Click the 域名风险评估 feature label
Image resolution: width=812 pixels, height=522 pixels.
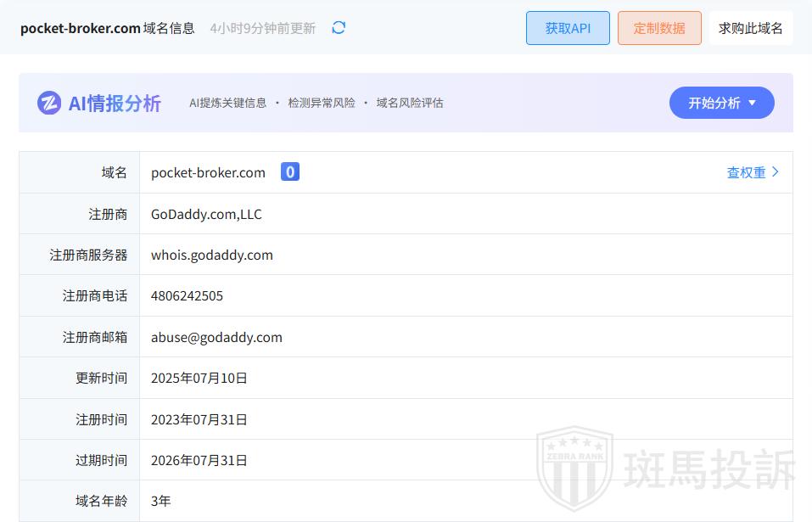[x=410, y=103]
